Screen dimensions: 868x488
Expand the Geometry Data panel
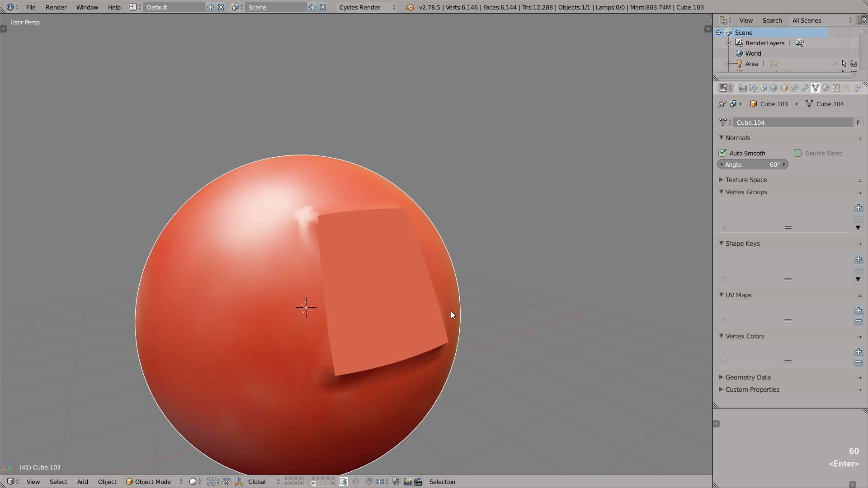(x=748, y=377)
